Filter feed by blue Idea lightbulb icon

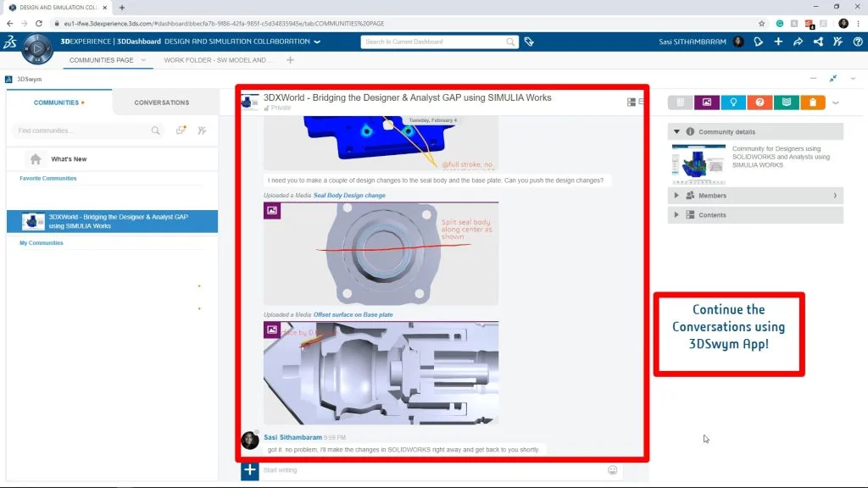pyautogui.click(x=733, y=103)
